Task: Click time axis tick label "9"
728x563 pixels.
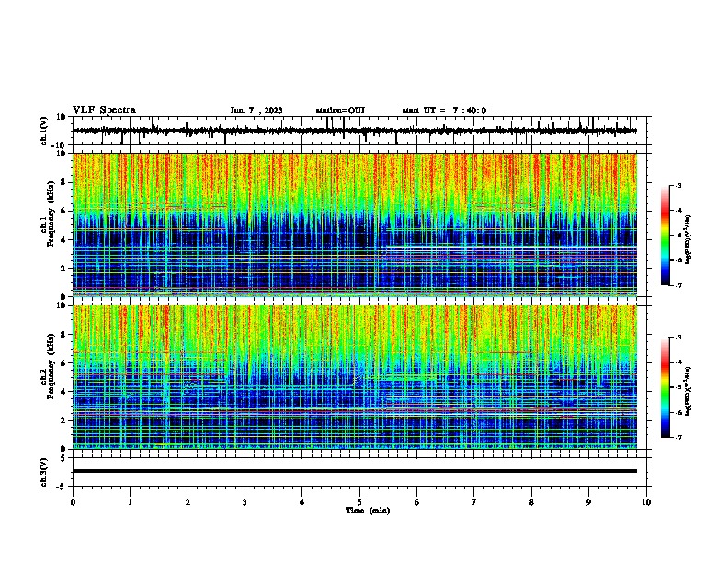Action: point(588,502)
